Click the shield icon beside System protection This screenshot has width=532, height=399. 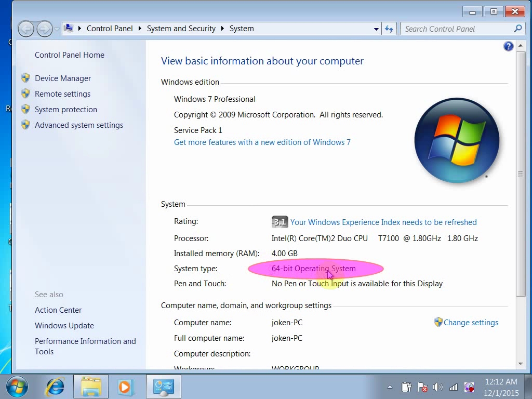[x=25, y=109]
